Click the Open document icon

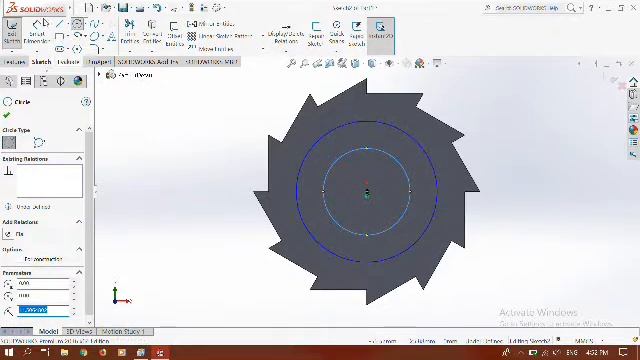coord(106,7)
